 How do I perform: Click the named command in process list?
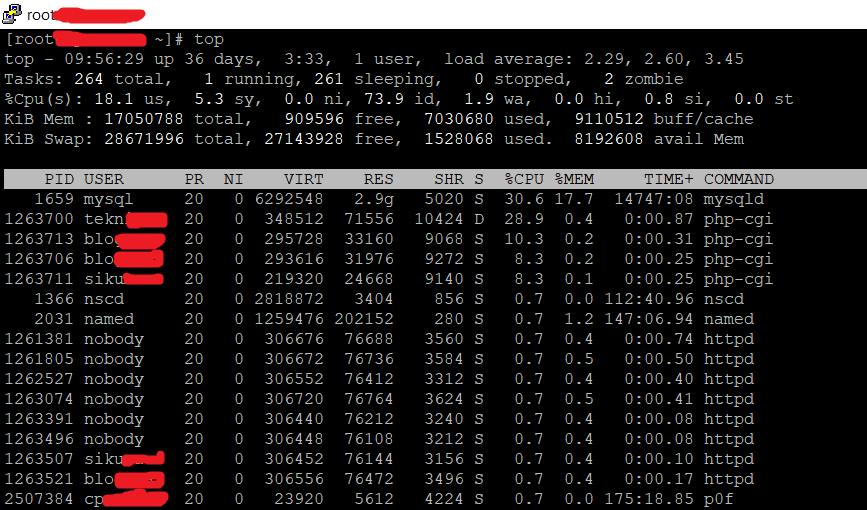(x=729, y=319)
